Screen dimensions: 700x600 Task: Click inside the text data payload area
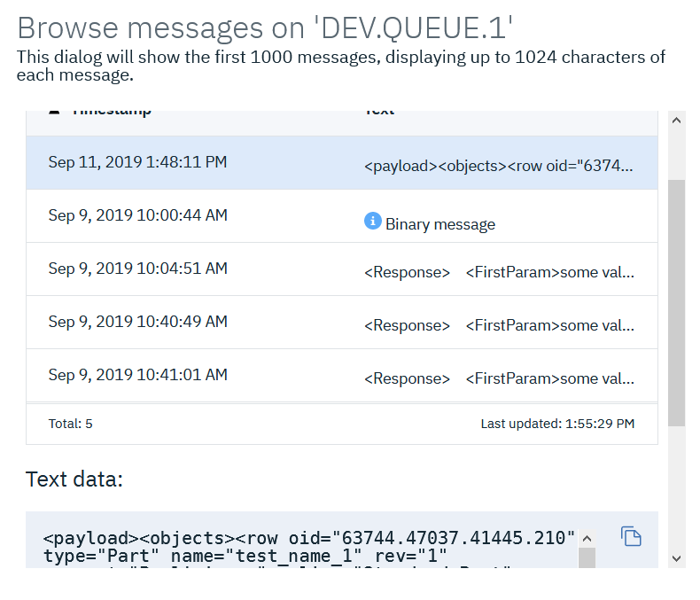[310, 547]
